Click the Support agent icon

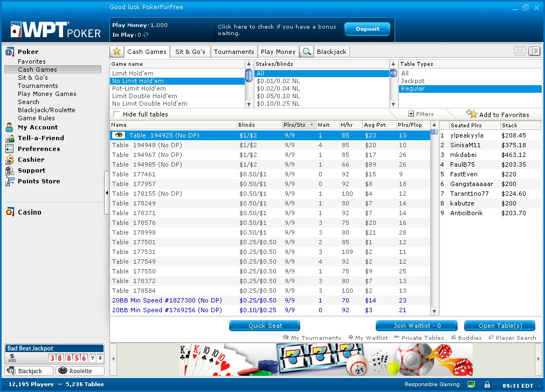tap(10, 170)
